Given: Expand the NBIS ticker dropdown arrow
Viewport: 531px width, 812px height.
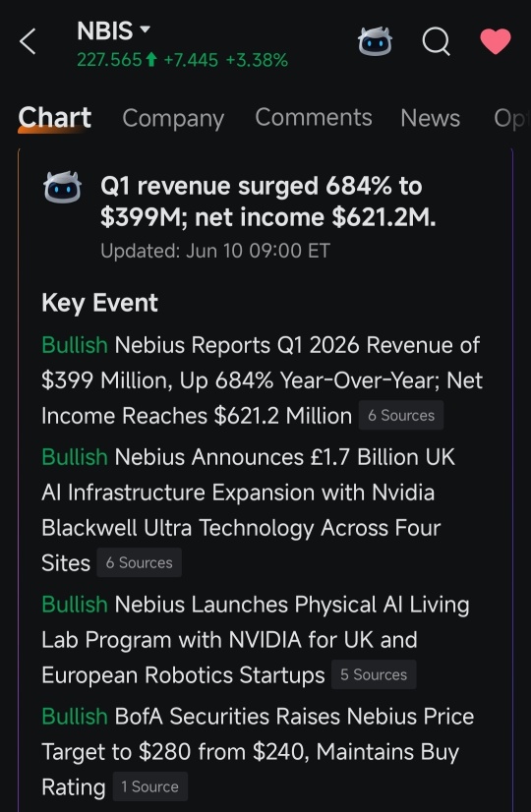Looking at the screenshot, I should click(146, 29).
